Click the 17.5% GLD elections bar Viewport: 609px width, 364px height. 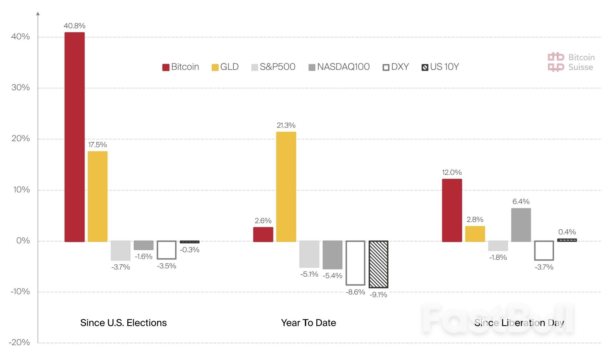point(98,196)
